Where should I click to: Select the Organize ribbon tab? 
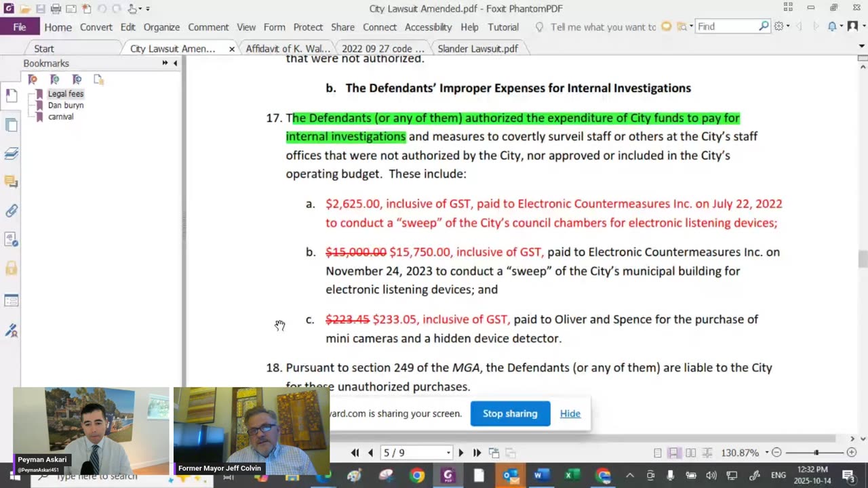point(161,27)
